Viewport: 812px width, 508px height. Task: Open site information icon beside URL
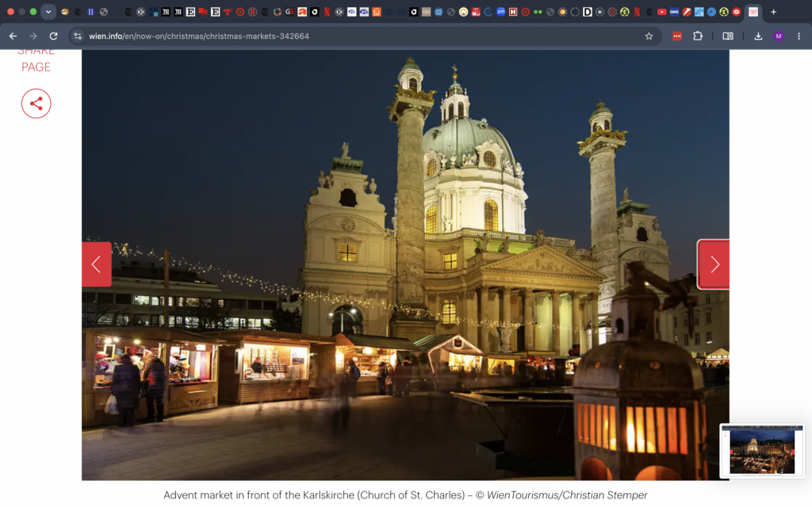coord(78,37)
